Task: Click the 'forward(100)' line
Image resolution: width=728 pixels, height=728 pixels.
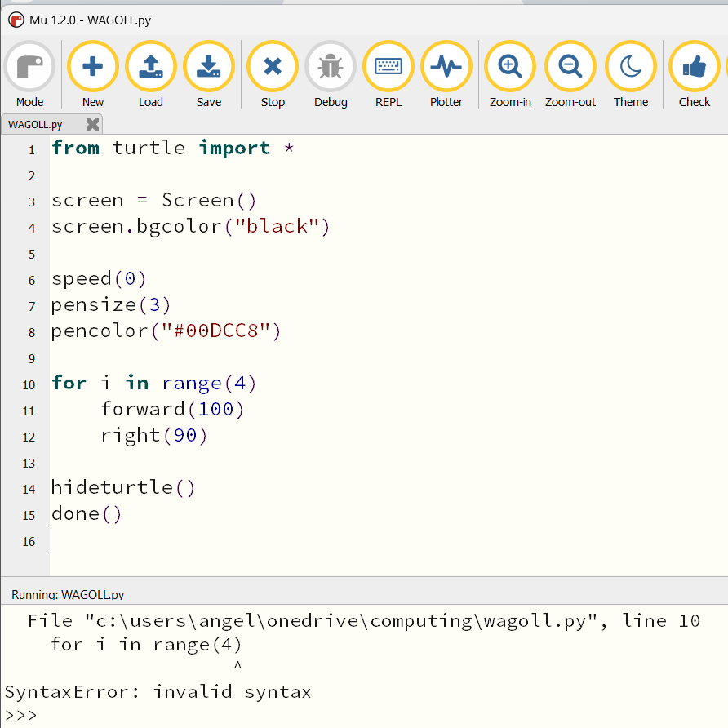Action: [172, 410]
